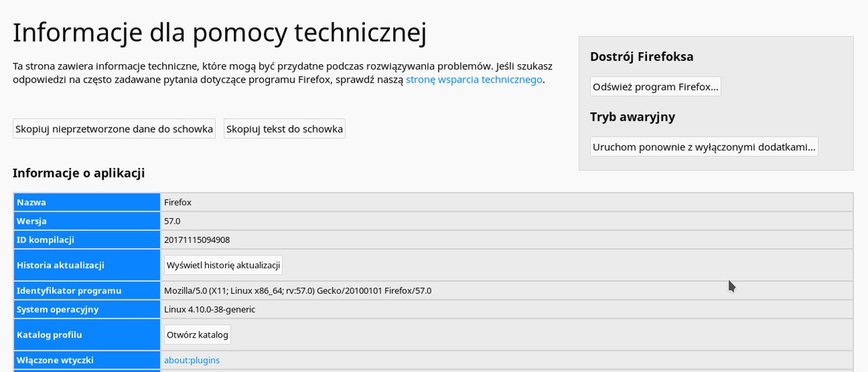Click the 'Dostrój Firefoksa' heading
Screen dimensions: 868x372
point(642,56)
